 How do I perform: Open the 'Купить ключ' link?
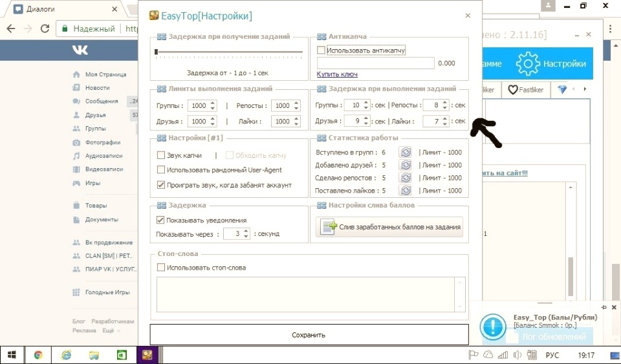[x=337, y=74]
